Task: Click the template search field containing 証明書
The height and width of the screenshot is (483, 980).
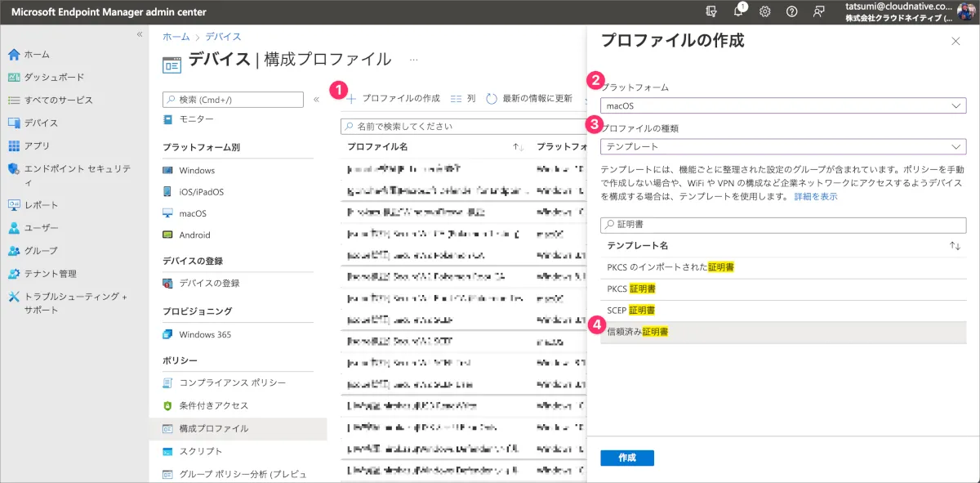Action: coord(783,224)
